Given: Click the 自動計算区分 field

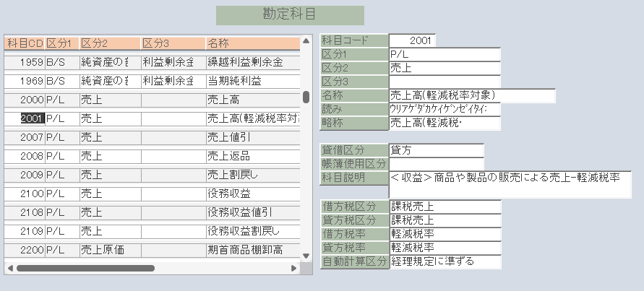Looking at the screenshot, I should coord(445,261).
